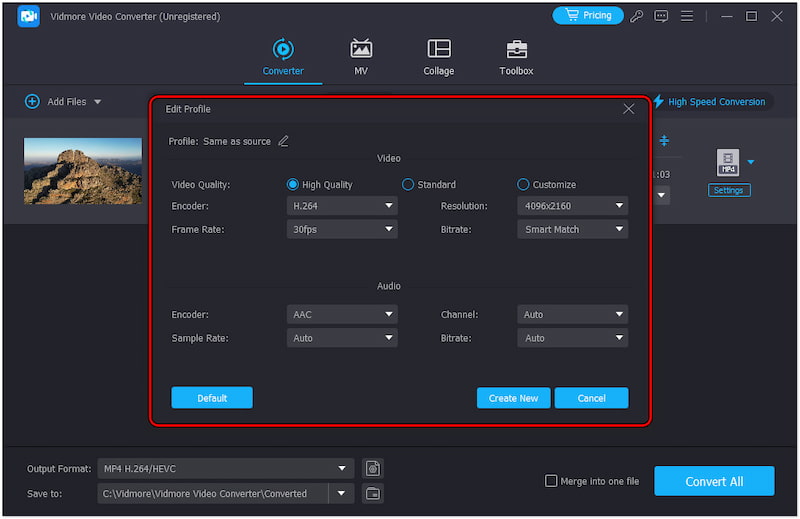This screenshot has height=519, width=800.
Task: Click the Create New button
Action: pyautogui.click(x=513, y=398)
